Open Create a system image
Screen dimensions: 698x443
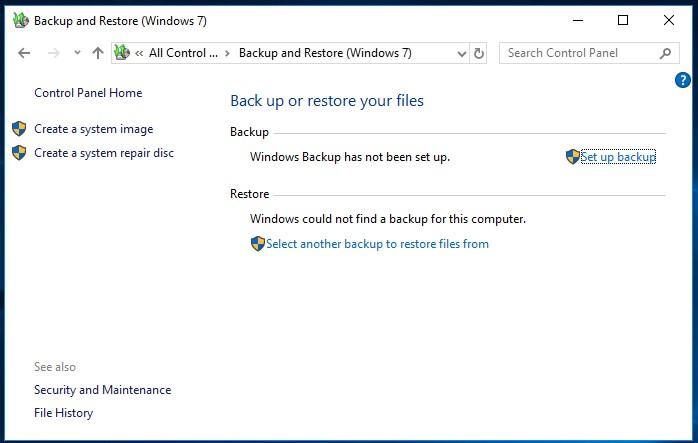tap(93, 129)
